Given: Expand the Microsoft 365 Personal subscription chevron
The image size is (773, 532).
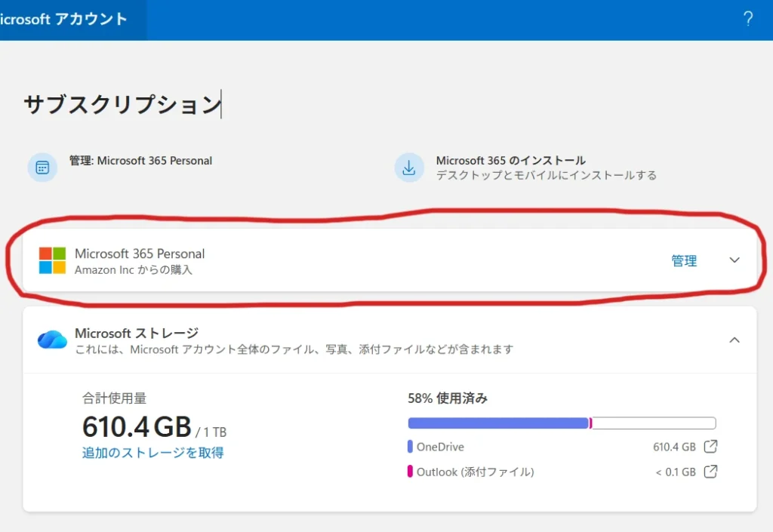Looking at the screenshot, I should point(735,260).
